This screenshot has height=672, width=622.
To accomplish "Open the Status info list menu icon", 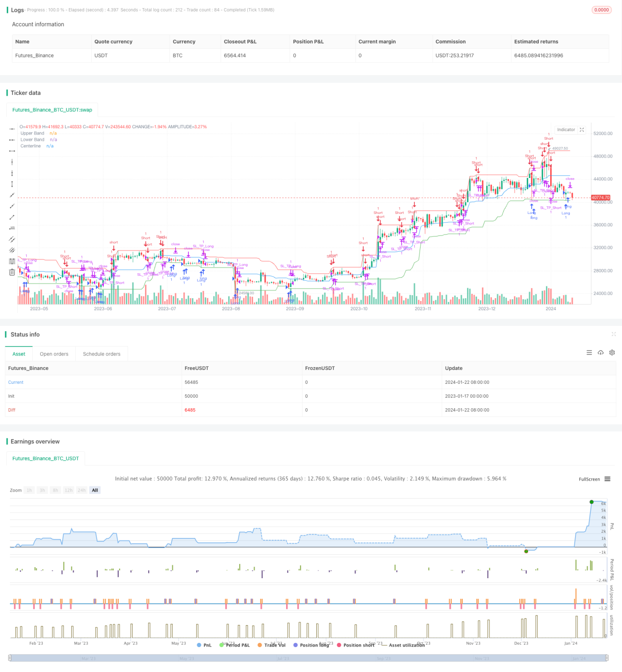I will point(589,353).
